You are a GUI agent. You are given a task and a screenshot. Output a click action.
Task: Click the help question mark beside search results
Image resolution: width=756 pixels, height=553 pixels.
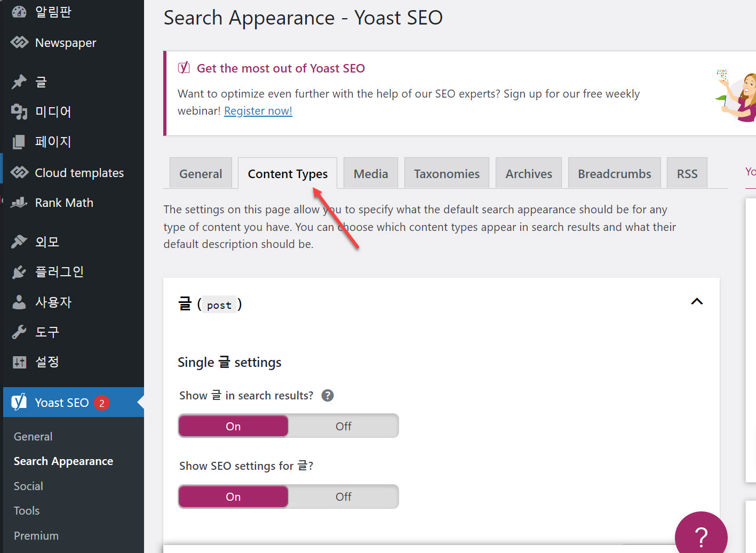327,395
